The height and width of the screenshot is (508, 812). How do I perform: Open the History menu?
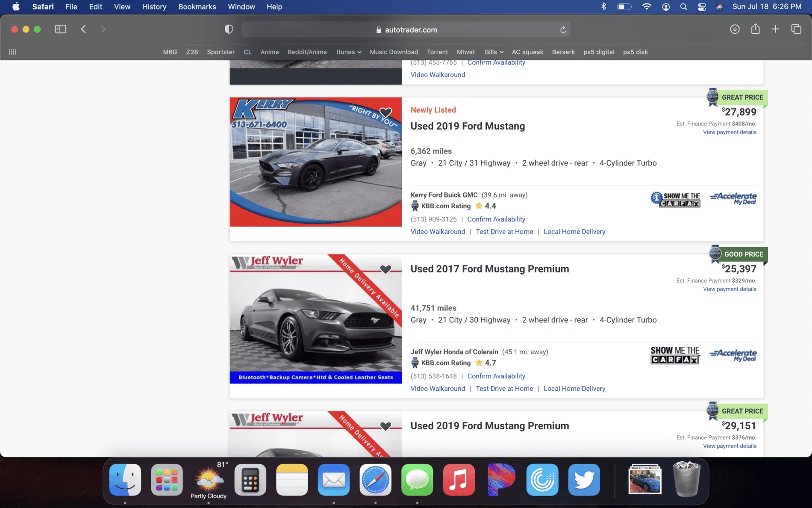coord(154,6)
